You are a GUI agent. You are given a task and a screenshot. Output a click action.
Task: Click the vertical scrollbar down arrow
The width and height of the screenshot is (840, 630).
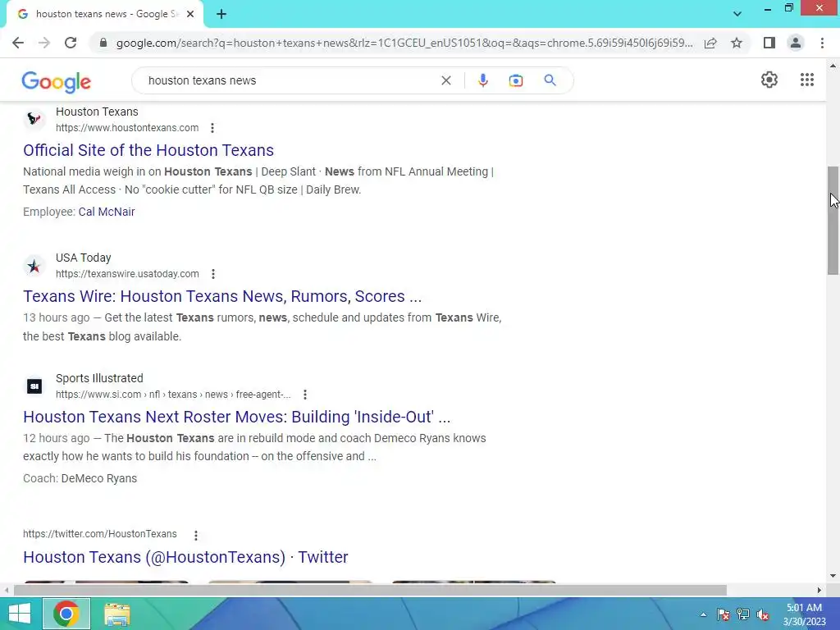pos(833,576)
